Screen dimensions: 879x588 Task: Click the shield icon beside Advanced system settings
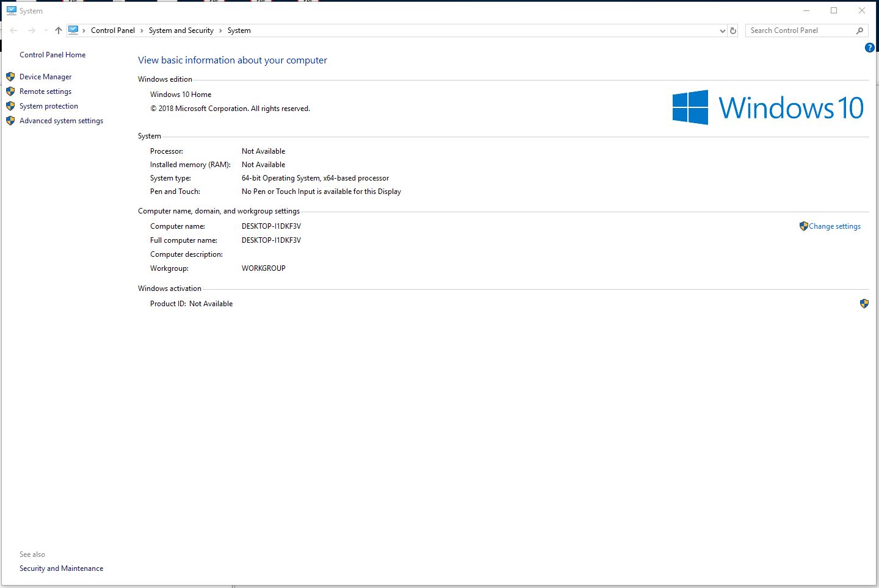(x=10, y=121)
